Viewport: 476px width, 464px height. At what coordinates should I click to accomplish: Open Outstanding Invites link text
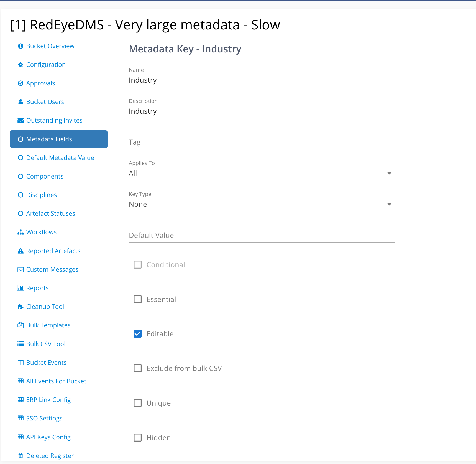(x=54, y=120)
